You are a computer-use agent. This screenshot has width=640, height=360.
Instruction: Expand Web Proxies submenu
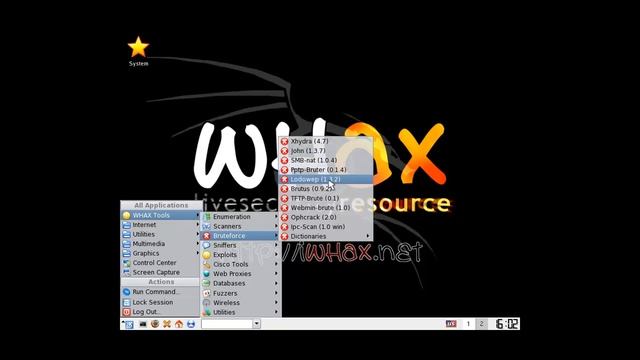point(240,273)
